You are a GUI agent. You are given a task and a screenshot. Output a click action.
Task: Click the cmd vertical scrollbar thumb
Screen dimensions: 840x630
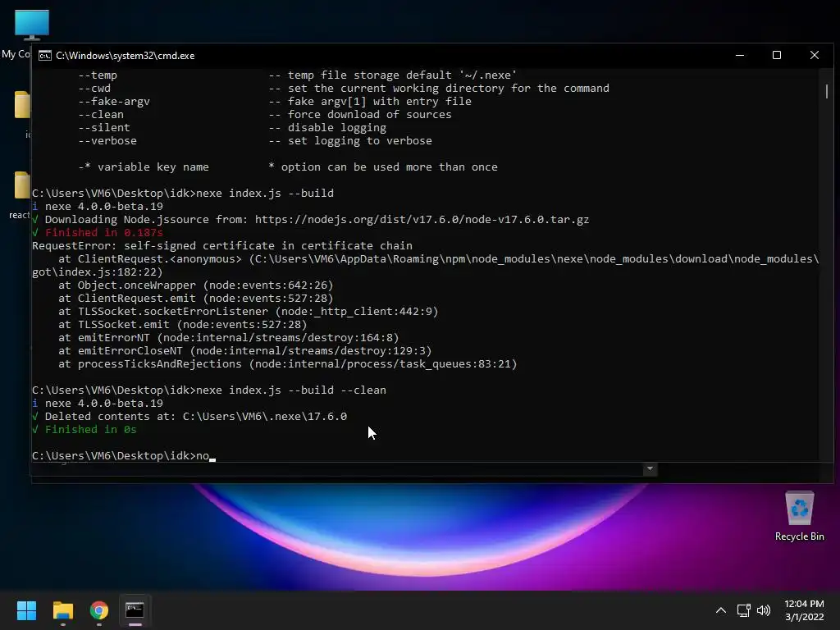[x=827, y=91]
